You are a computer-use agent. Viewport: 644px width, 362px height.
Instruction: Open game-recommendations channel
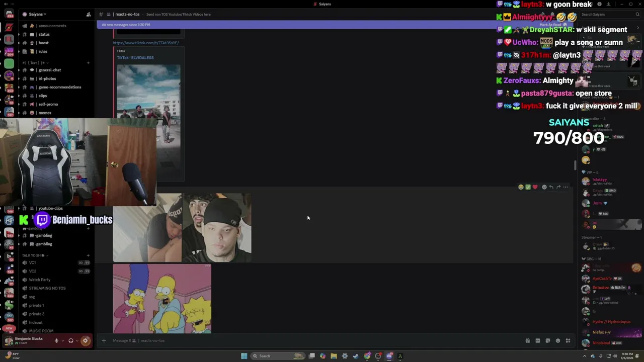pos(55,87)
